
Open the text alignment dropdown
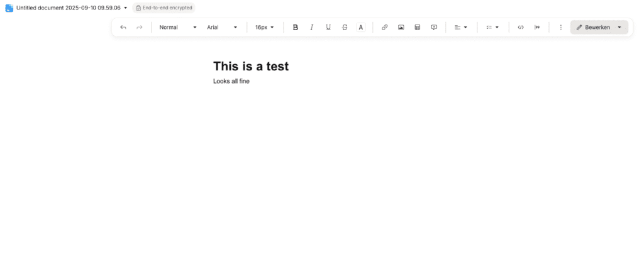click(x=461, y=28)
